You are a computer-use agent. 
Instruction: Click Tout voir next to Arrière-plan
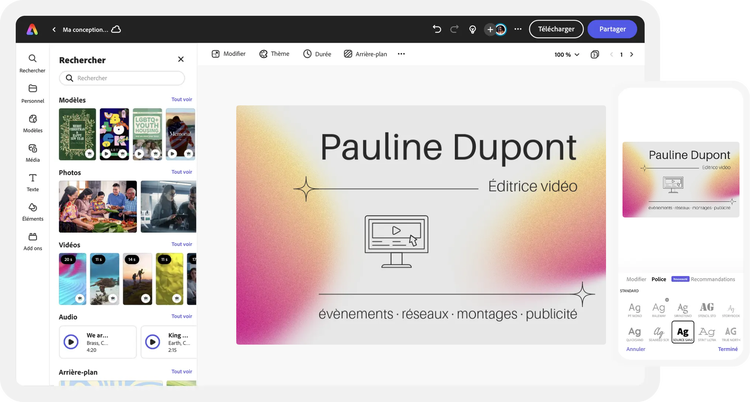[x=182, y=371]
